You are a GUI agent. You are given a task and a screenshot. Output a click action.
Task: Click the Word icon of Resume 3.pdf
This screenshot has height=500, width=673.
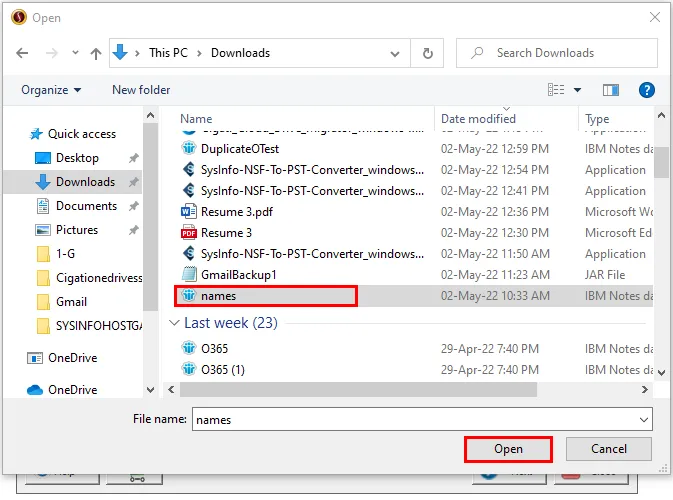coord(188,212)
